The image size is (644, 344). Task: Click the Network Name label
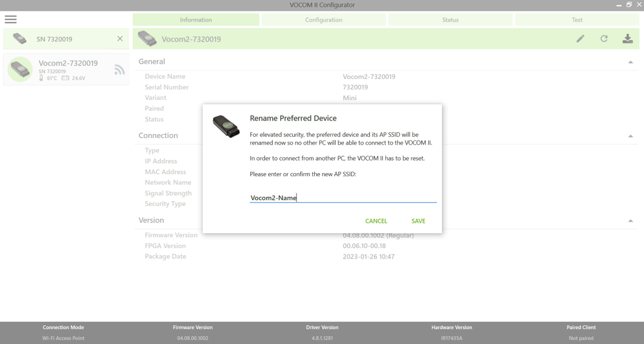click(x=168, y=182)
